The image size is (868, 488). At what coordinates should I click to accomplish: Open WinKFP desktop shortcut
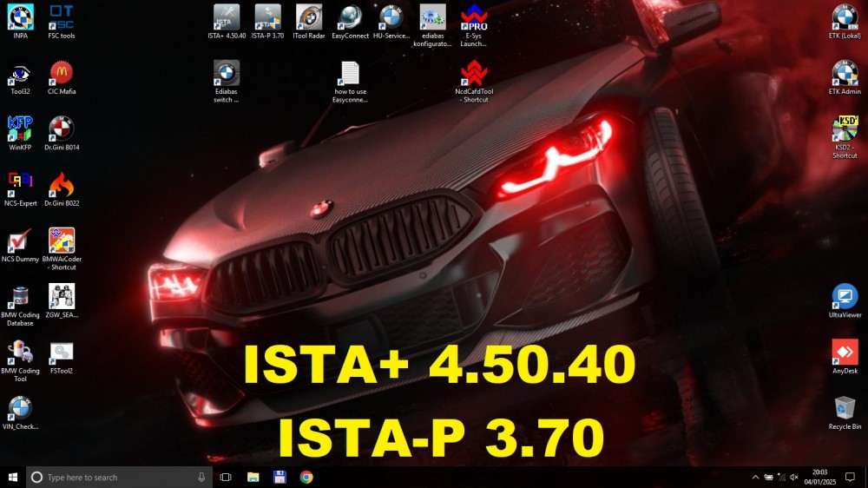(21, 133)
